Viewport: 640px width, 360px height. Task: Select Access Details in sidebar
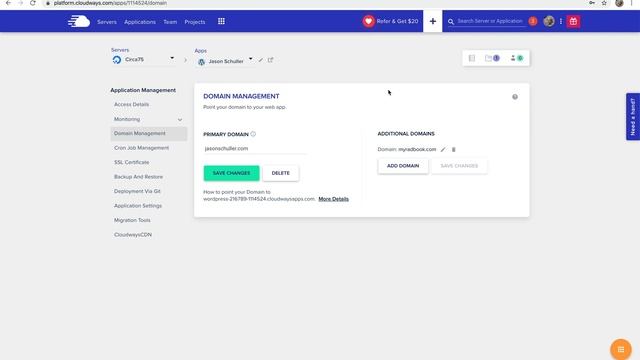(131, 104)
